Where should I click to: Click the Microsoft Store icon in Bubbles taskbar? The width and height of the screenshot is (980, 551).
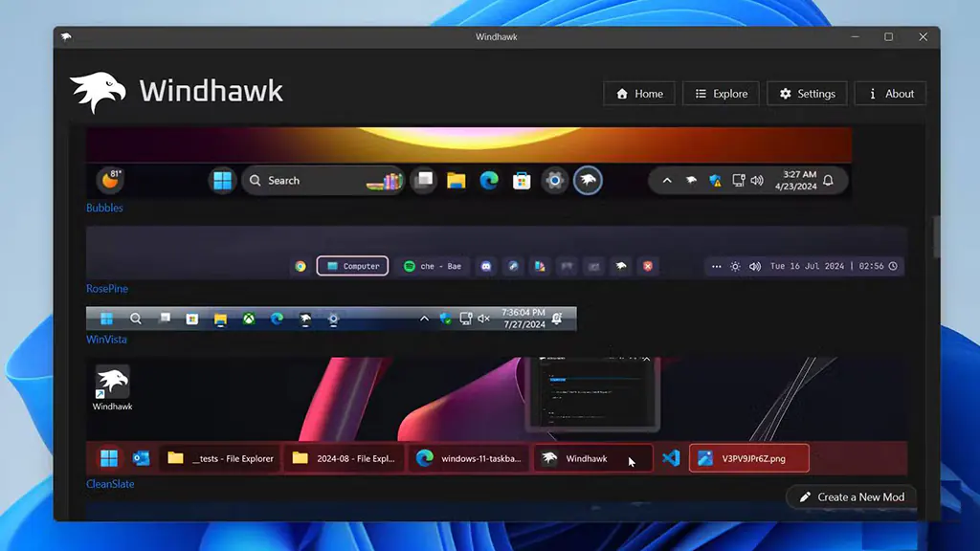click(522, 180)
